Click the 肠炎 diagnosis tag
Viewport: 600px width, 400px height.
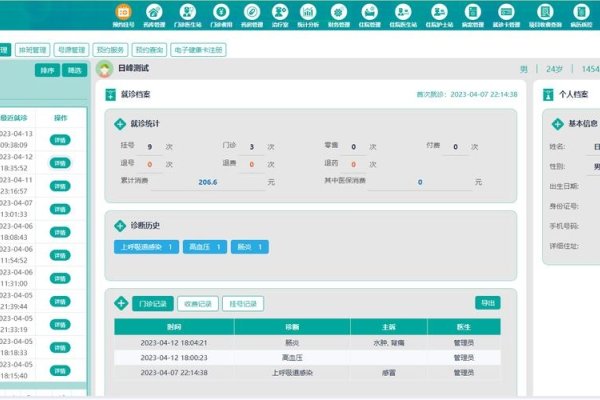click(x=250, y=247)
